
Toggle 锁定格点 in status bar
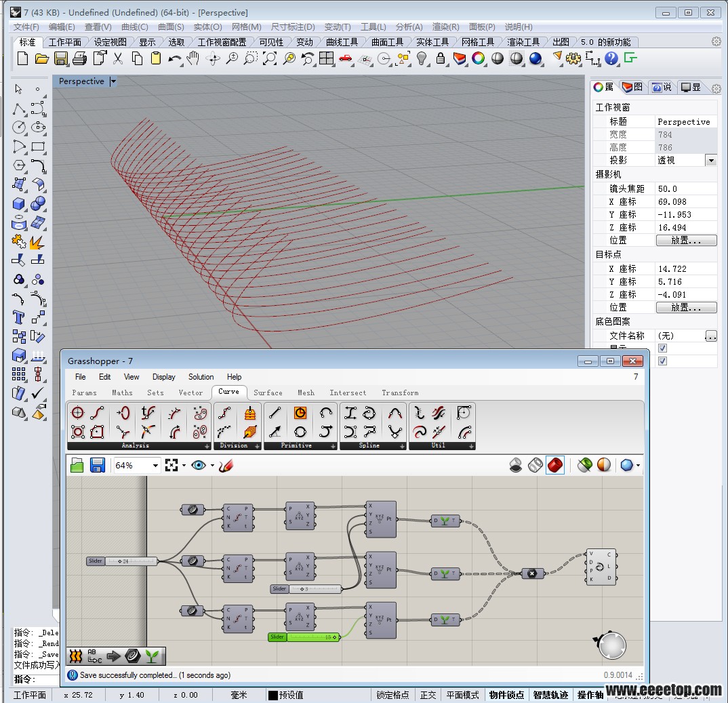[x=392, y=695]
